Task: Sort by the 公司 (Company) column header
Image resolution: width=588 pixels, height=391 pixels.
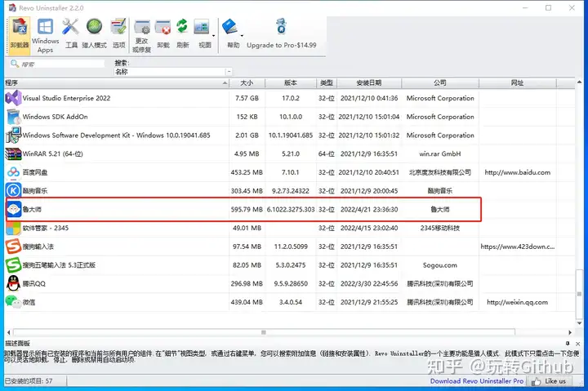Action: click(440, 82)
